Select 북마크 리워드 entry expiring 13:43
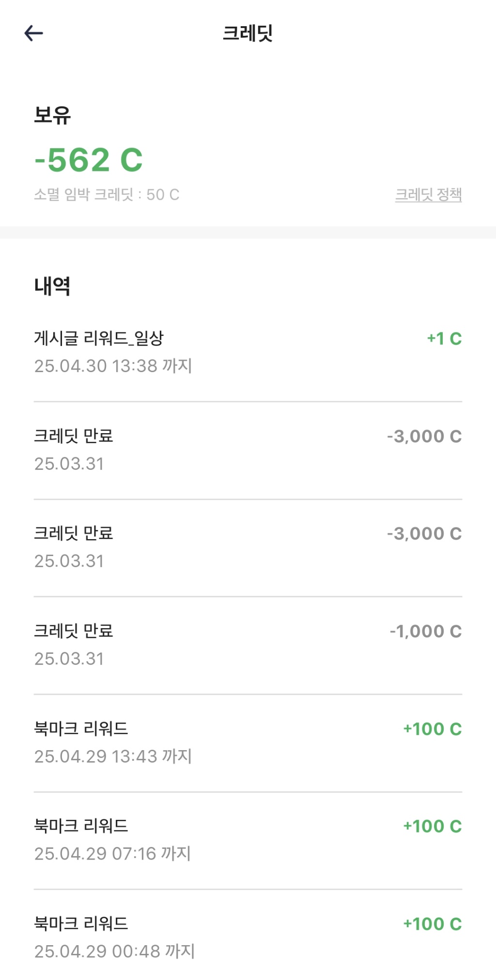496x980 pixels. coord(81,728)
